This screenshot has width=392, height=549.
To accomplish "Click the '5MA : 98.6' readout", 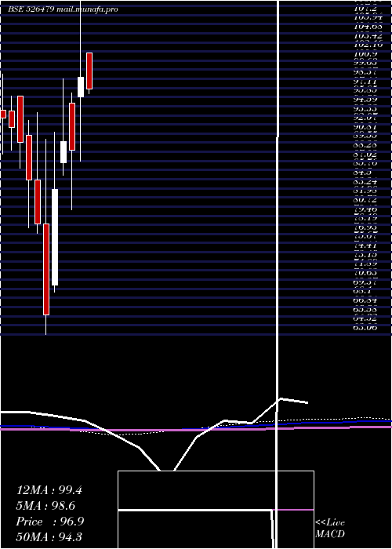I will pos(45,506).
